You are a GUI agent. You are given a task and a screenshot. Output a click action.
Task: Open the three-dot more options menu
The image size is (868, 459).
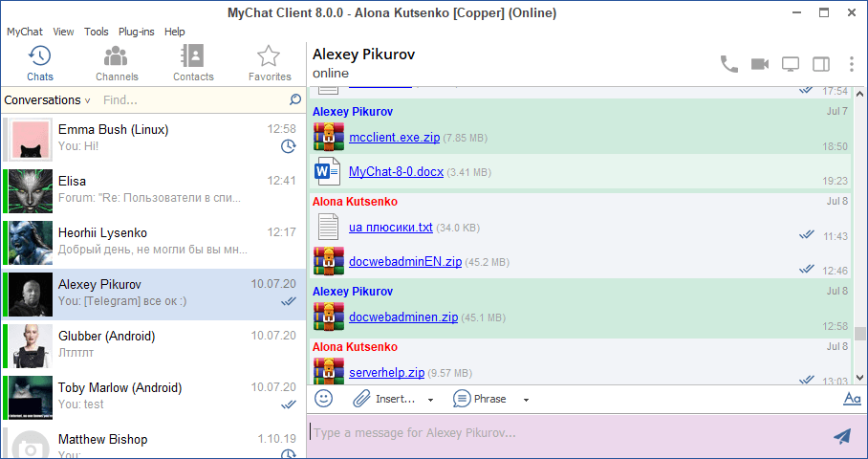(852, 64)
